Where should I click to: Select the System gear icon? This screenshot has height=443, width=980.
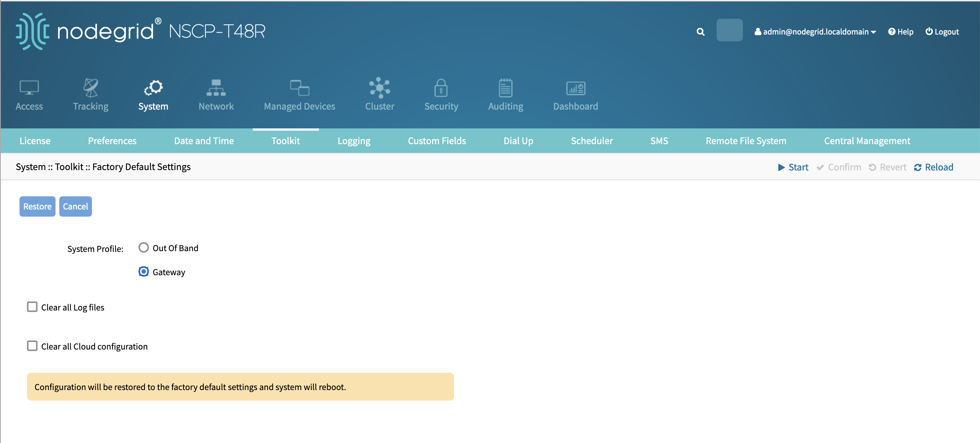[x=153, y=88]
